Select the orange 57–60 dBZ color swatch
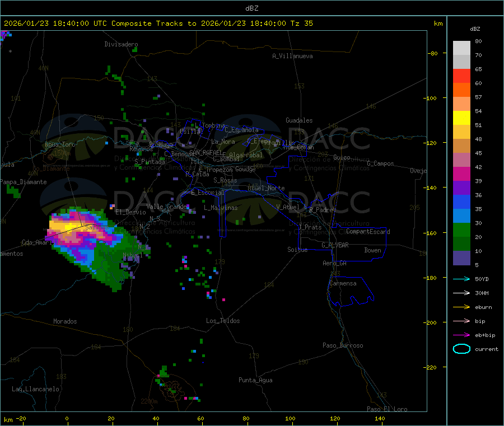The image size is (504, 426). [461, 90]
